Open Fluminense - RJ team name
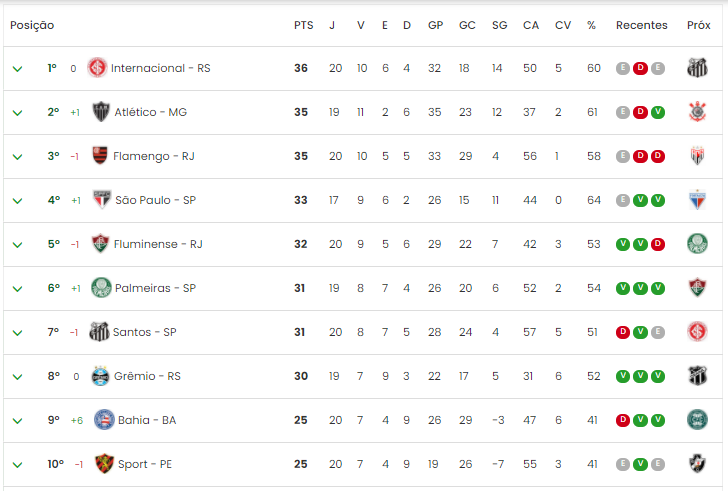Image resolution: width=728 pixels, height=491 pixels. click(x=158, y=244)
